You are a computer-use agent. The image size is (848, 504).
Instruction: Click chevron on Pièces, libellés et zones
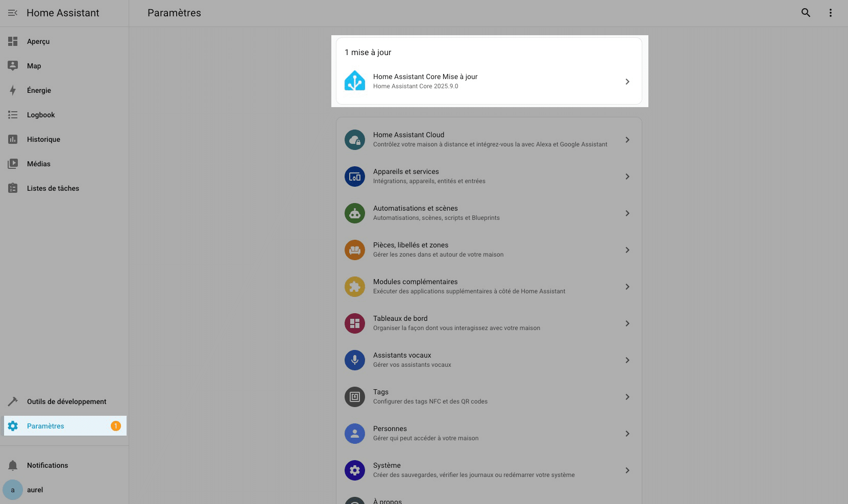click(x=627, y=250)
